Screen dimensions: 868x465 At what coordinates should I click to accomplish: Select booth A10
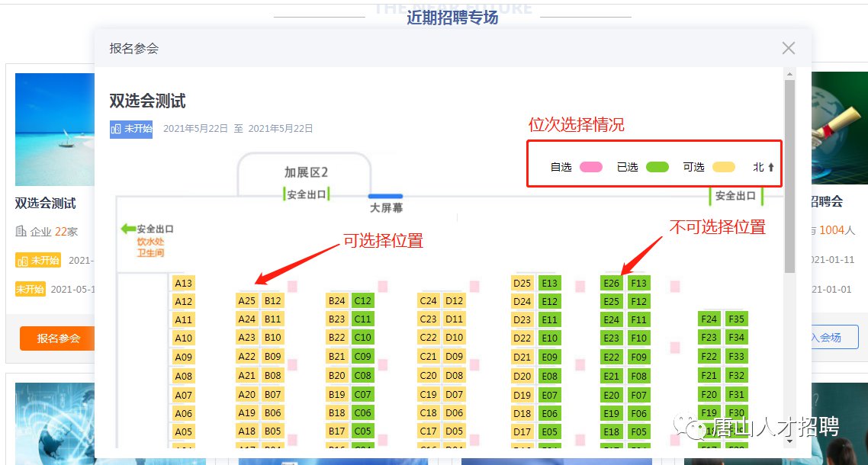183,338
